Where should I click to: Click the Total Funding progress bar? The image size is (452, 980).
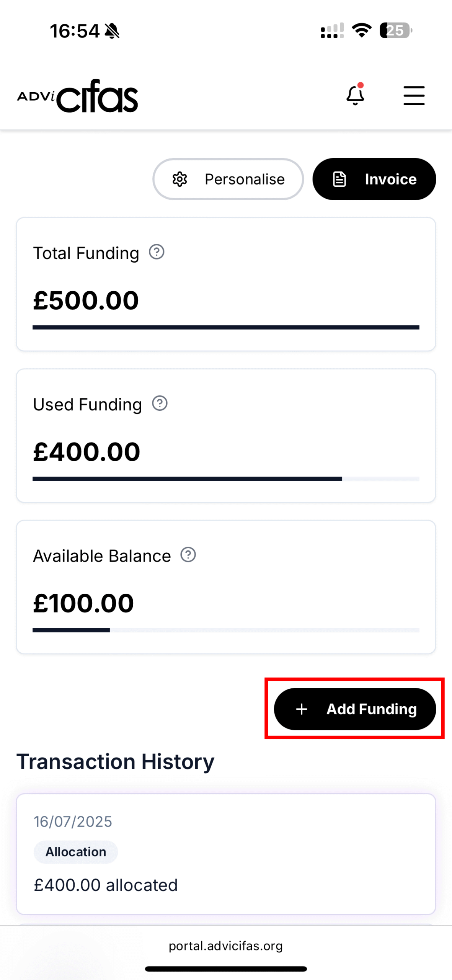tap(226, 327)
